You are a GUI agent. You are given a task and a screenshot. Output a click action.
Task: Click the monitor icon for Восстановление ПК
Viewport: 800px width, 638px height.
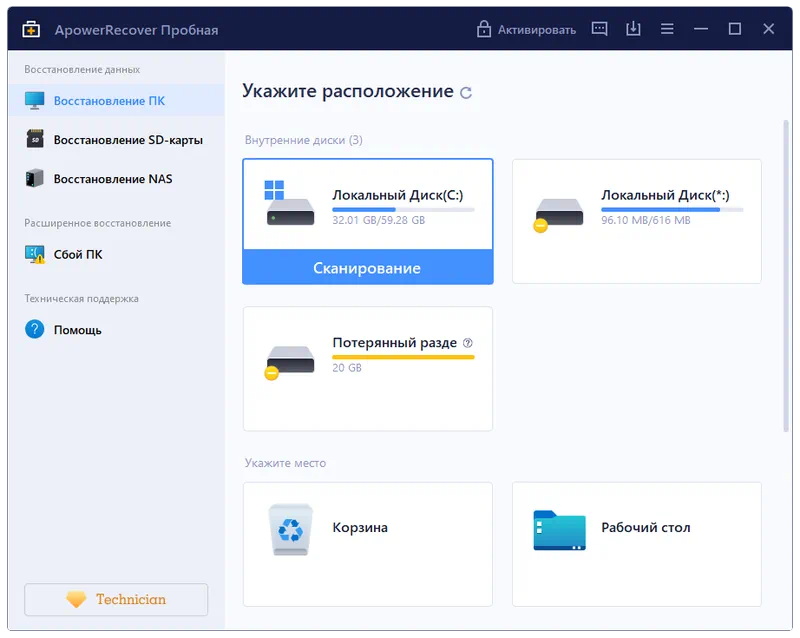tap(35, 101)
